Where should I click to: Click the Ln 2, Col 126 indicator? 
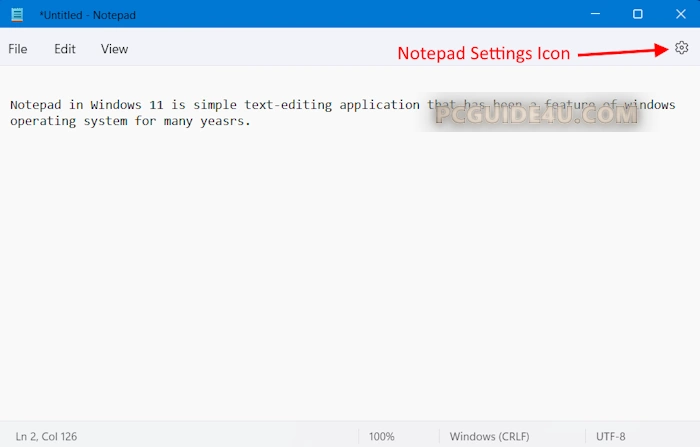46,436
